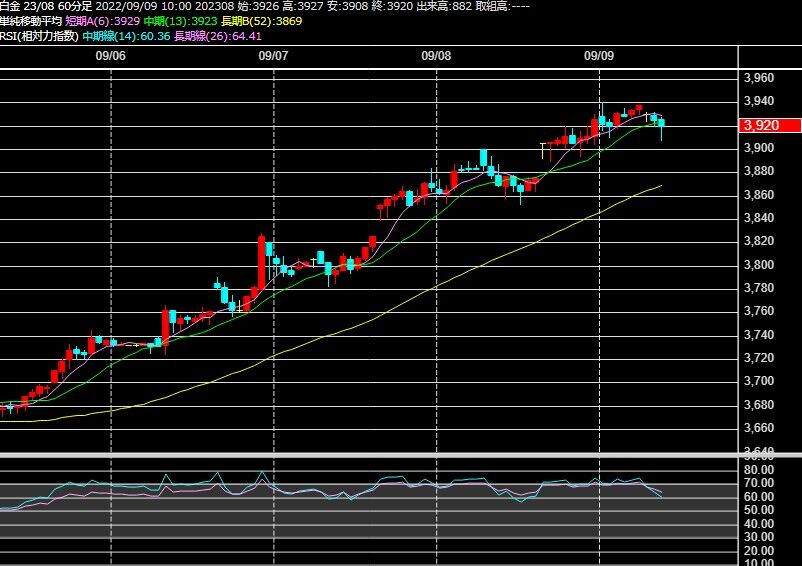Viewport: 802px width, 566px height.
Task: Click the 3,880 price axis label
Action: click(x=759, y=171)
